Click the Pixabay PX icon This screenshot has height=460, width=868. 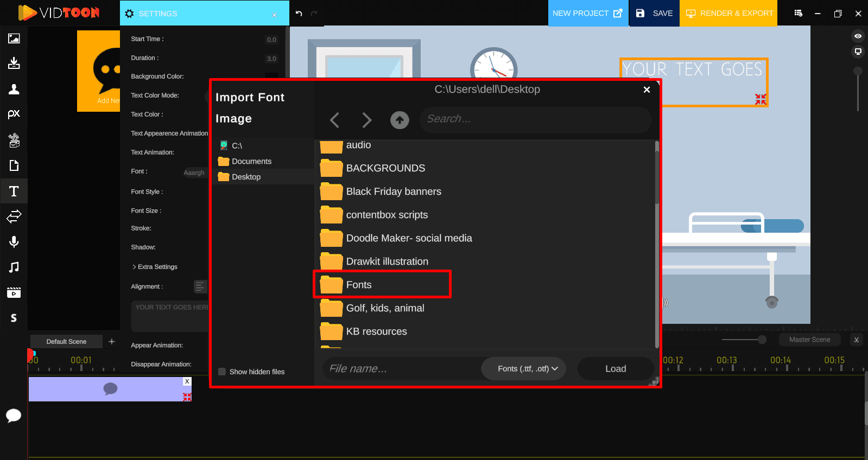pyautogui.click(x=14, y=114)
